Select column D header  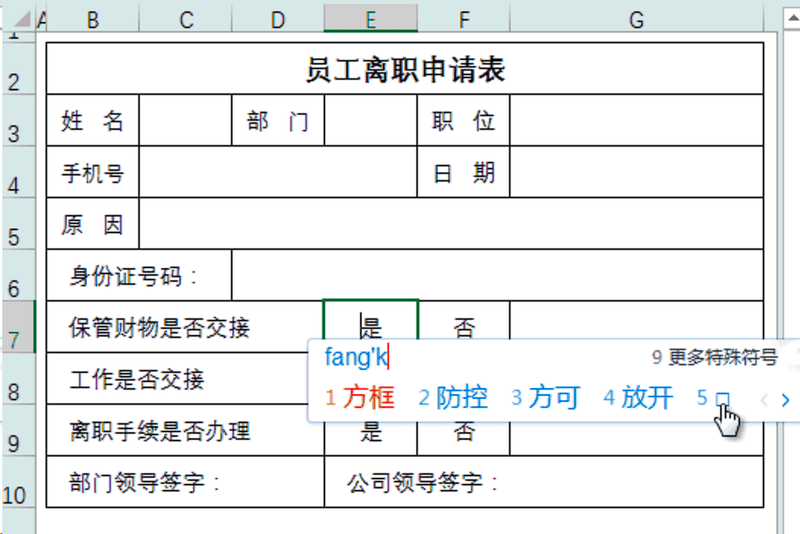coord(278,20)
